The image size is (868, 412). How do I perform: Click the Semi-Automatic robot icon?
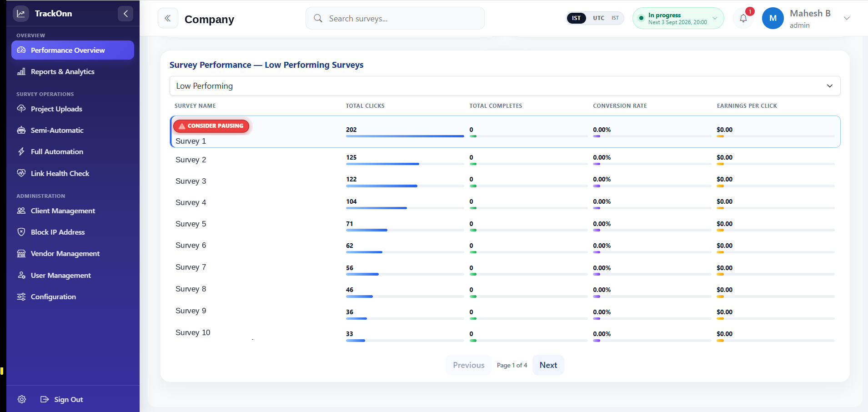[x=21, y=130]
